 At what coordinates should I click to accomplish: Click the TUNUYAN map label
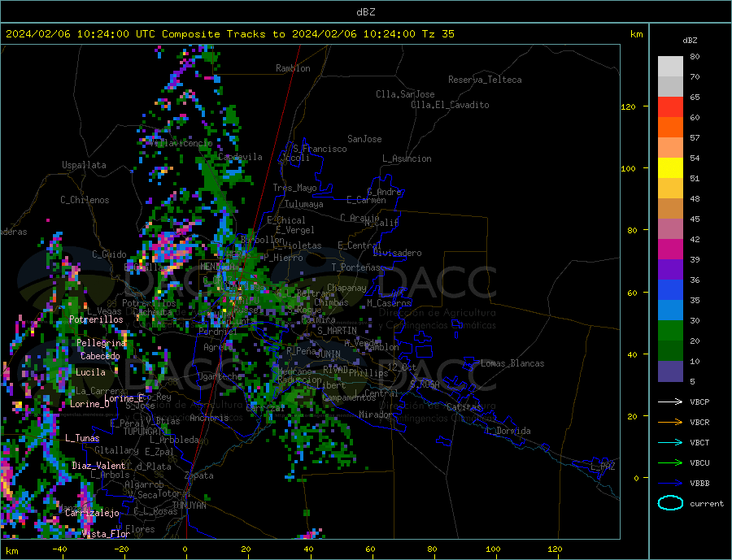(189, 506)
